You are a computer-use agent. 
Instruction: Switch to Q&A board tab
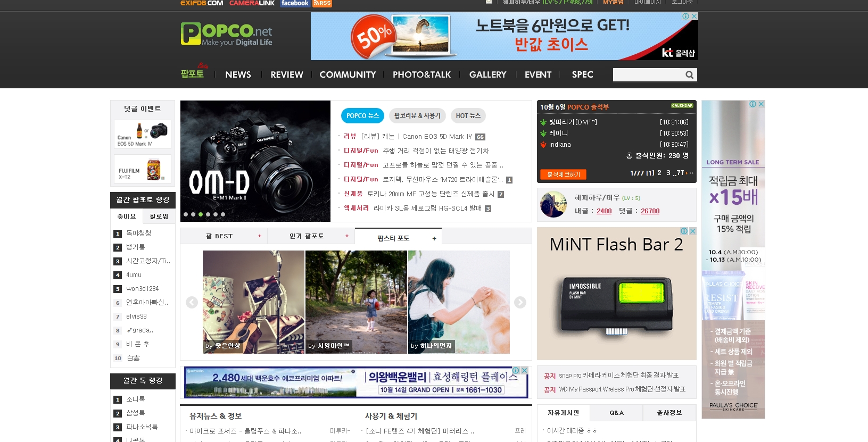[x=616, y=413]
